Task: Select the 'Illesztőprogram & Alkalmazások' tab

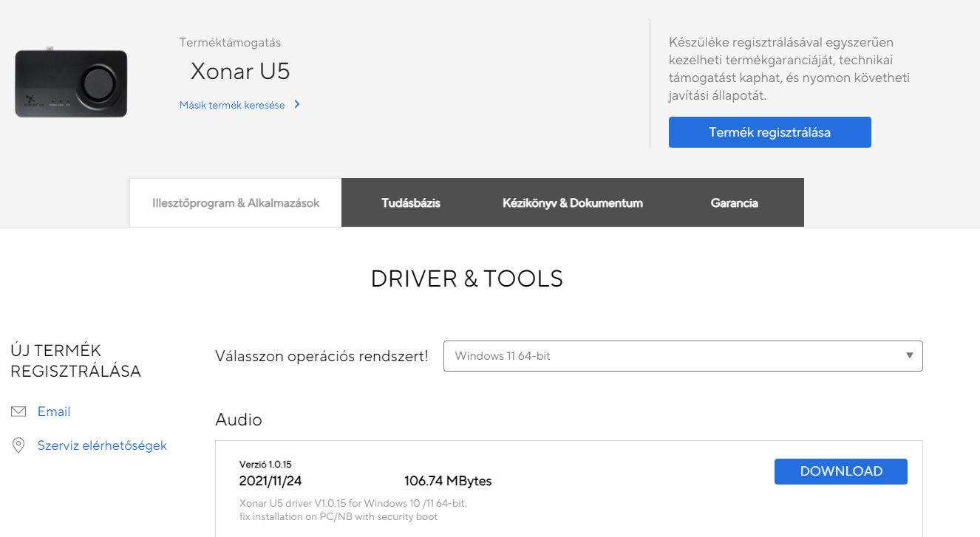Action: pos(236,202)
